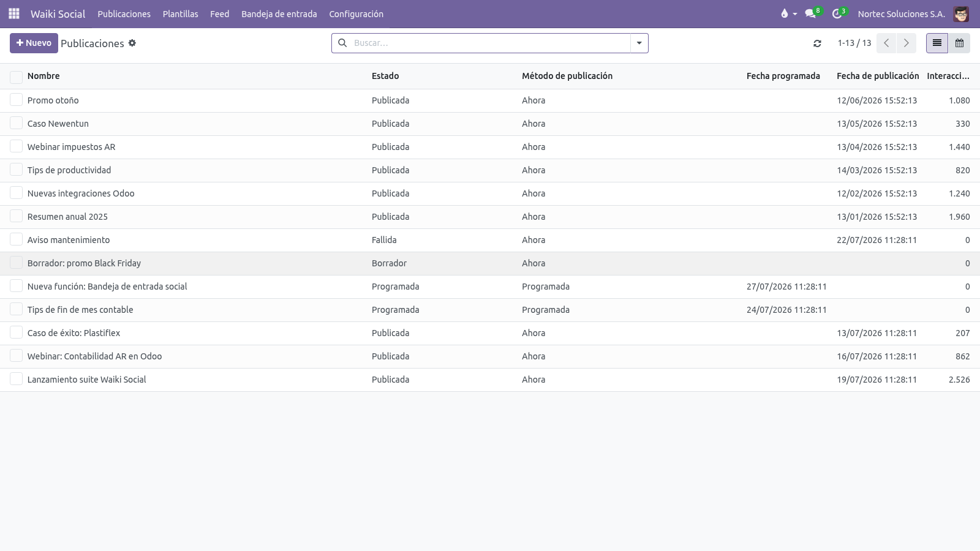
Task: Tick the Aviso mantenimiento checkbox
Action: pos(16,239)
